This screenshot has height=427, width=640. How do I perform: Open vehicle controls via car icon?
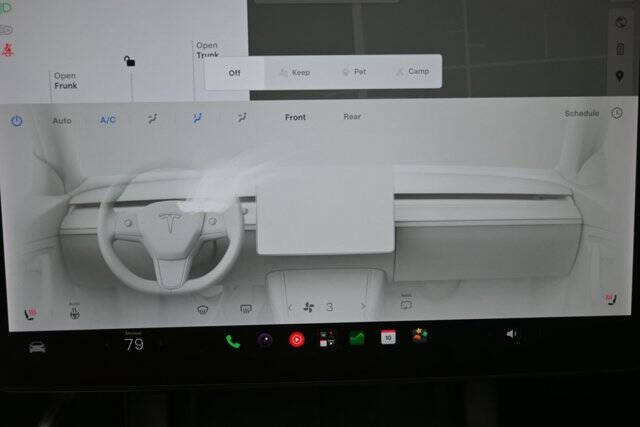[37, 347]
